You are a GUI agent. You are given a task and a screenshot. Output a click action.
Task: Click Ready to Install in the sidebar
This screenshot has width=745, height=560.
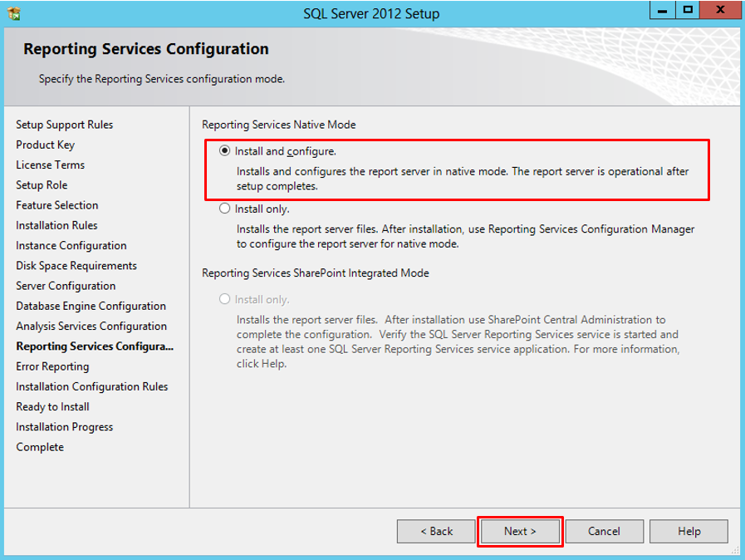[52, 406]
